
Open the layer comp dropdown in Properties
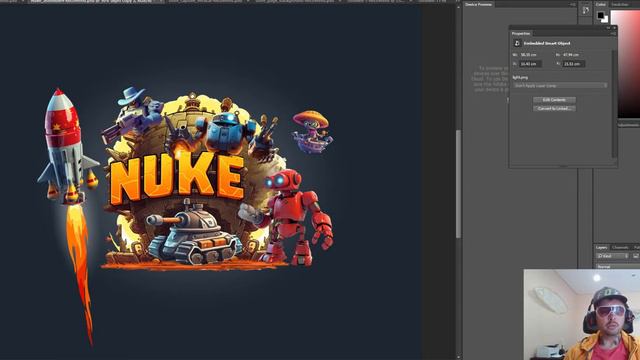(x=560, y=86)
